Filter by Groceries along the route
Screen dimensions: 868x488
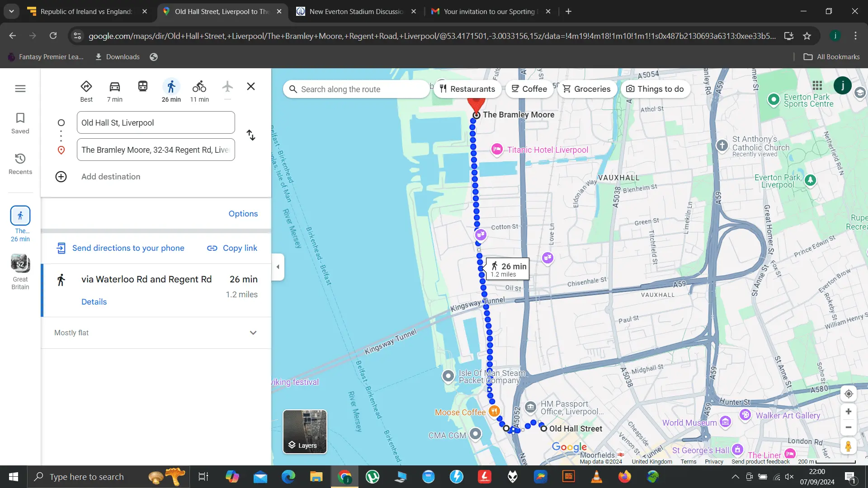(x=587, y=89)
